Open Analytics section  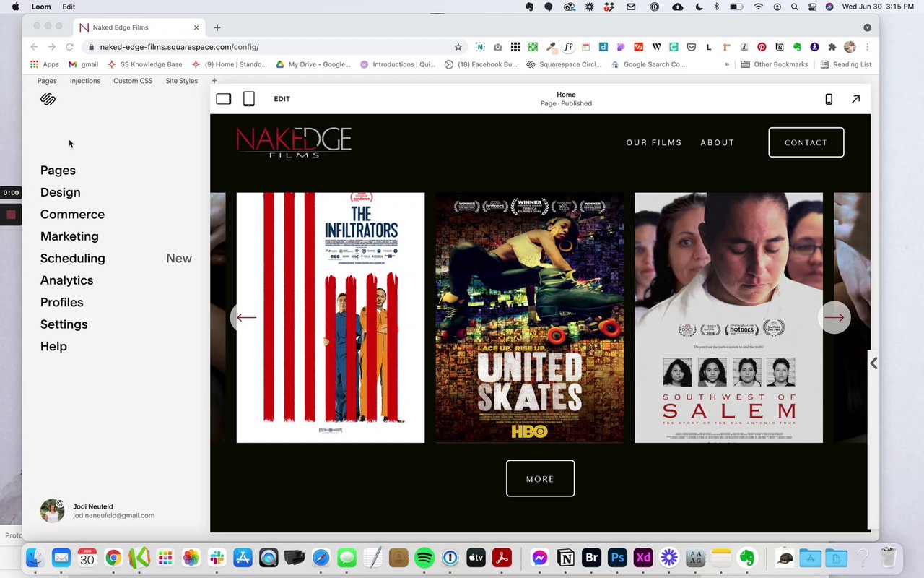[x=66, y=280]
